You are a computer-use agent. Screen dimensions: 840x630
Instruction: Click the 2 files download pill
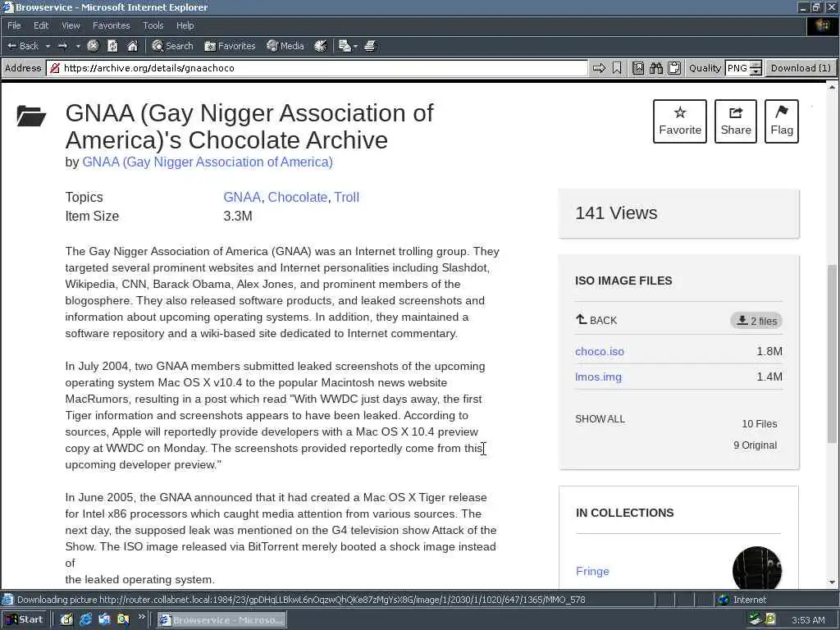pos(756,321)
